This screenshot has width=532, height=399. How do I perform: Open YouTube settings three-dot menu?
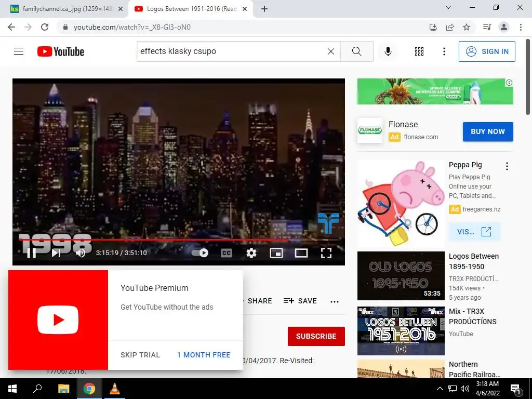click(444, 51)
